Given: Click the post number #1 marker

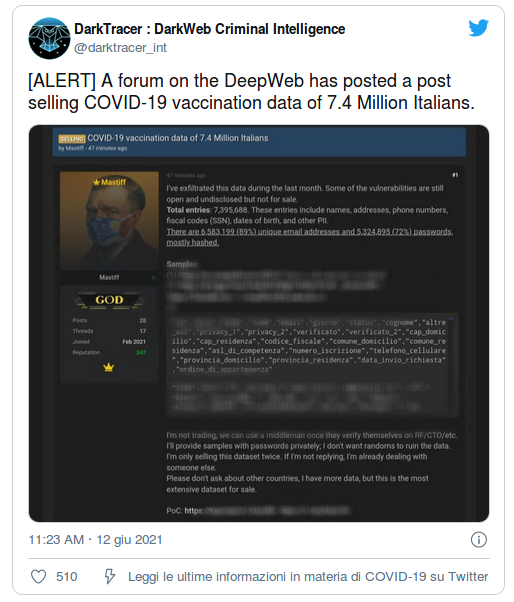Looking at the screenshot, I should [455, 175].
